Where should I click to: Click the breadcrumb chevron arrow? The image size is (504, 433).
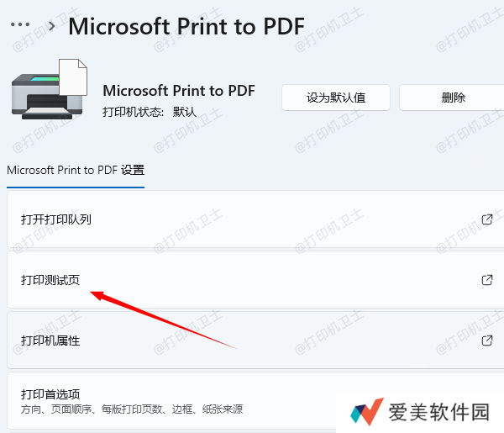click(x=51, y=26)
